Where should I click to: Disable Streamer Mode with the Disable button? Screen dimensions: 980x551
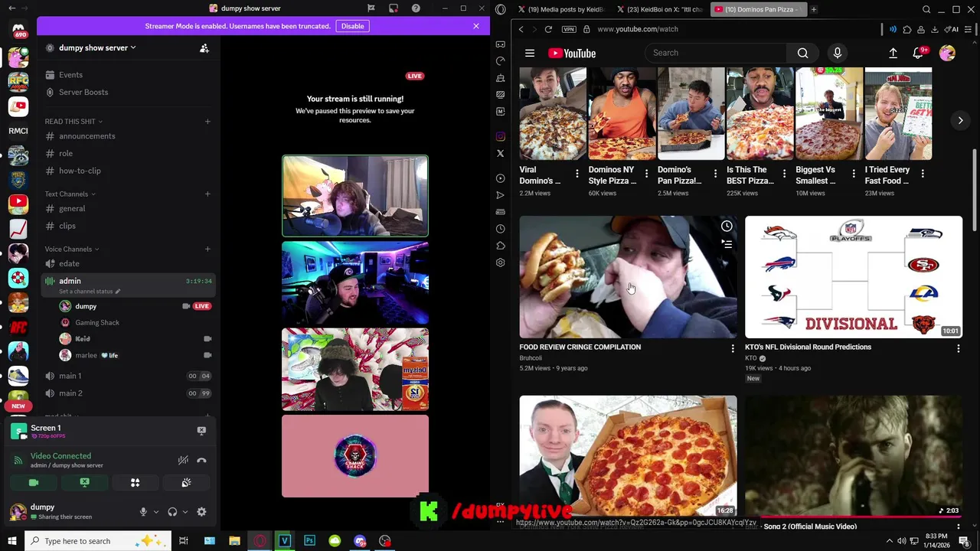pyautogui.click(x=352, y=26)
